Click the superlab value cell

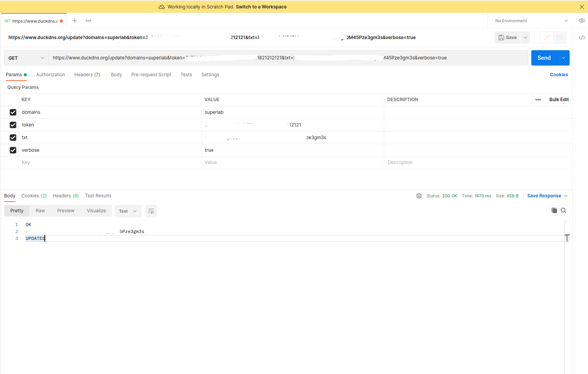point(293,112)
